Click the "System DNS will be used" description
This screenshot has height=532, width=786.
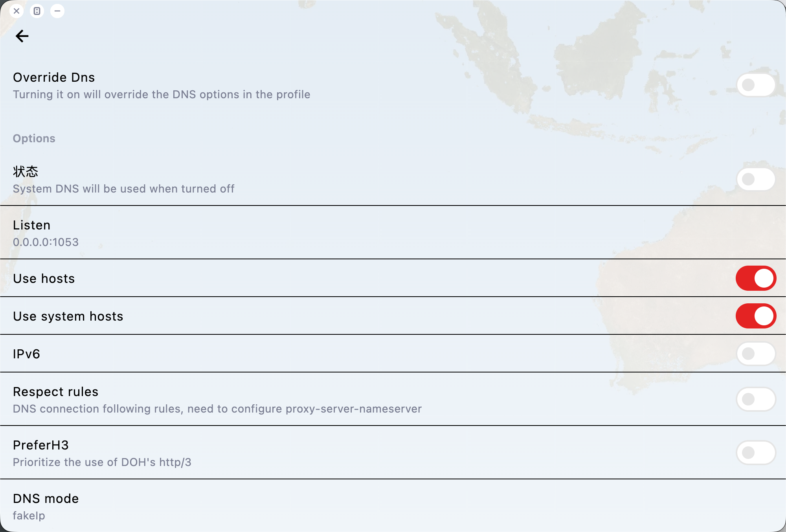click(123, 189)
